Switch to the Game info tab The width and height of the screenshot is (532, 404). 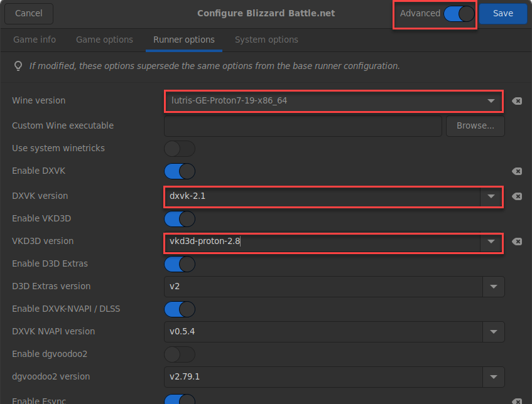35,40
